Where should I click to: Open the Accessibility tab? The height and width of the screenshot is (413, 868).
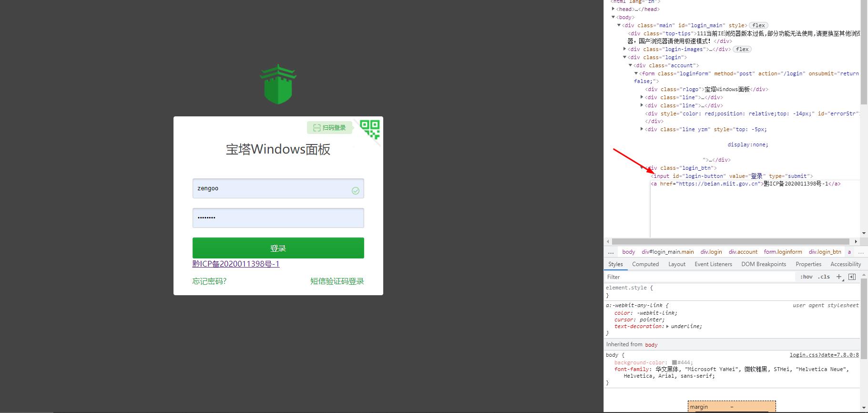pos(845,264)
